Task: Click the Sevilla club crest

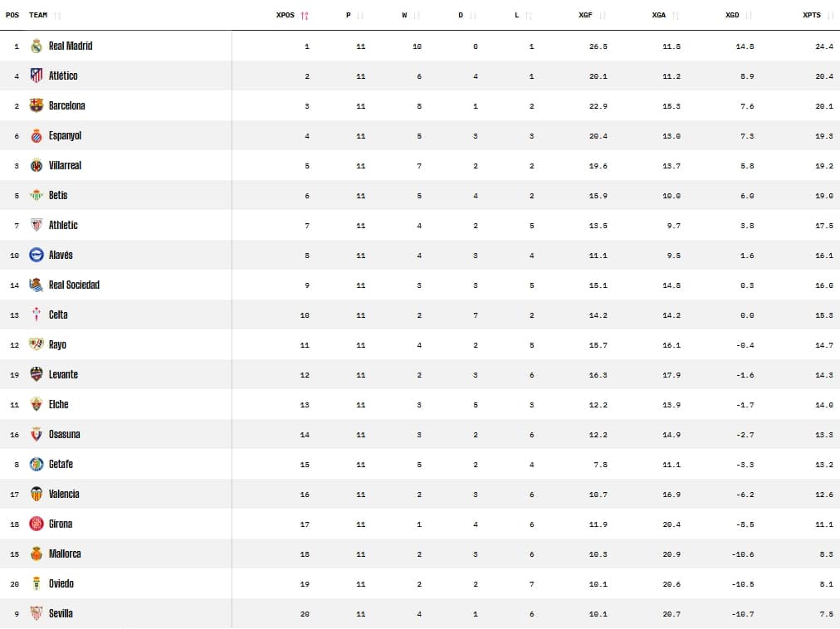Action: click(36, 613)
